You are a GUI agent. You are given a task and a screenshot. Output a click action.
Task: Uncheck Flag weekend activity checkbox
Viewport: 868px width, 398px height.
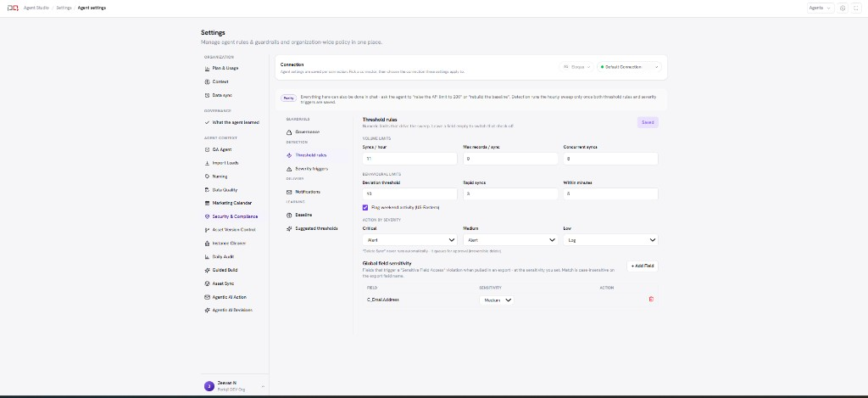(x=365, y=207)
